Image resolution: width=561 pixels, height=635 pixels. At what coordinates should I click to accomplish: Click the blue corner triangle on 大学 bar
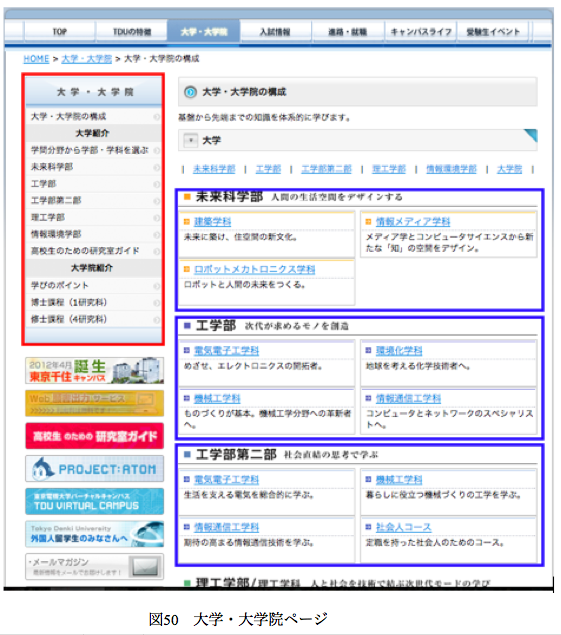click(x=531, y=135)
